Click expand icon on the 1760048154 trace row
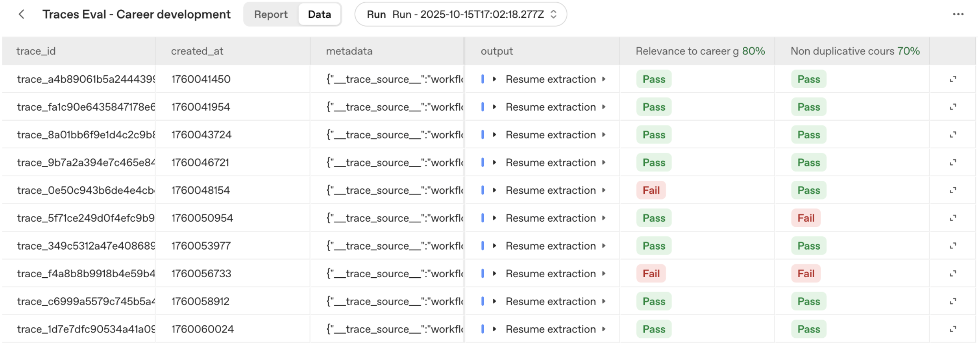 pyautogui.click(x=953, y=190)
